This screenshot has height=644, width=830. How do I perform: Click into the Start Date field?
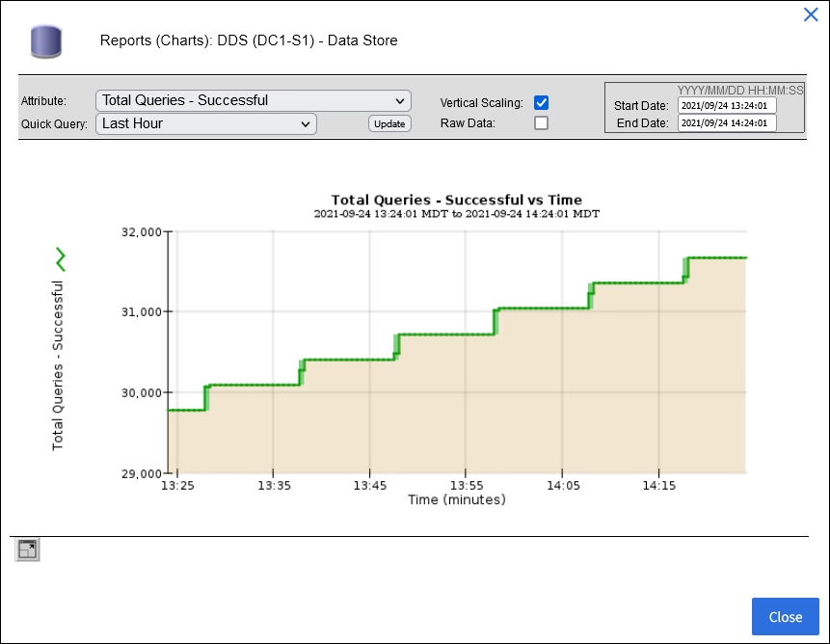pyautogui.click(x=727, y=105)
